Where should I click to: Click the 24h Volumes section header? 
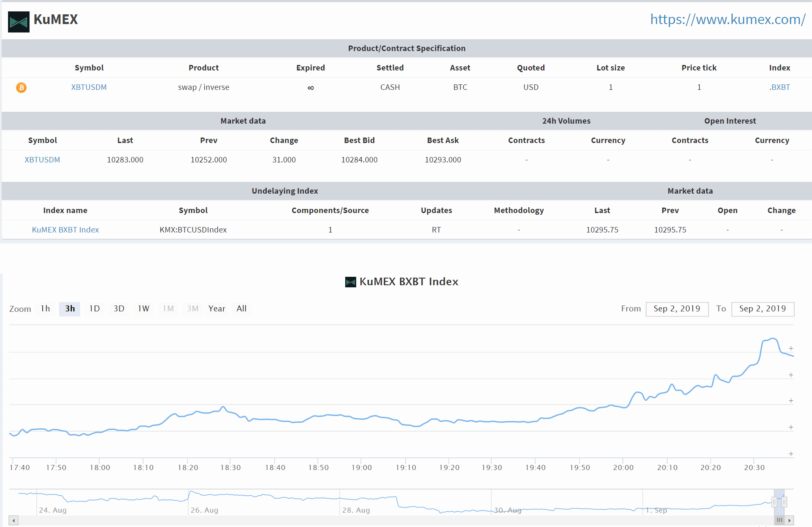tap(566, 121)
